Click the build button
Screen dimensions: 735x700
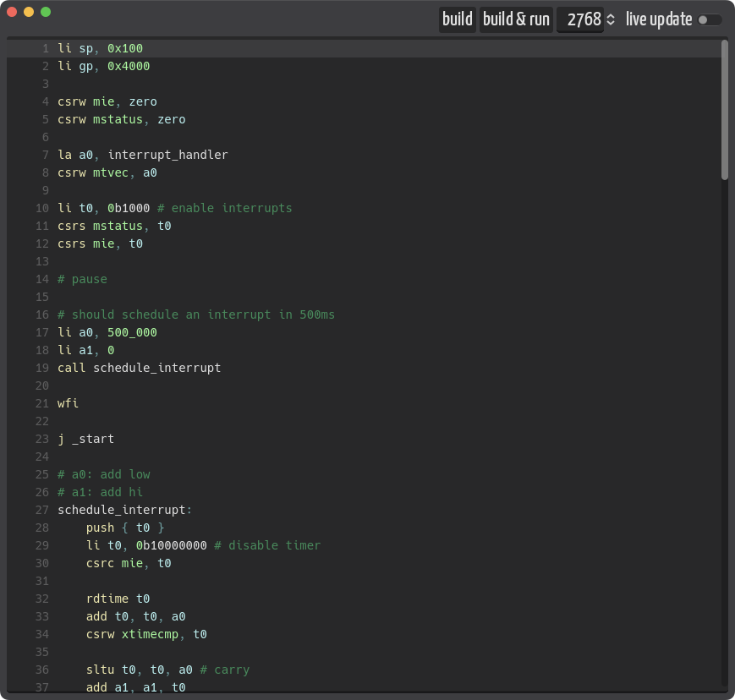coord(457,19)
